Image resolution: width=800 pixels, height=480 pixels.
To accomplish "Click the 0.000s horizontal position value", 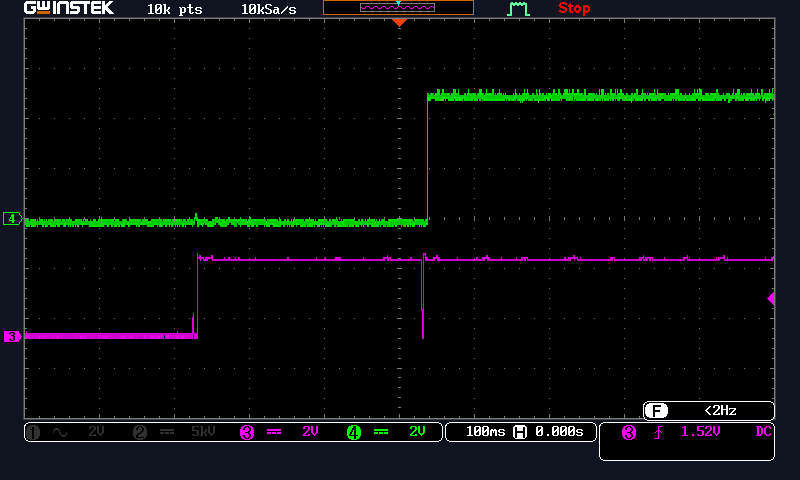I will 559,432.
